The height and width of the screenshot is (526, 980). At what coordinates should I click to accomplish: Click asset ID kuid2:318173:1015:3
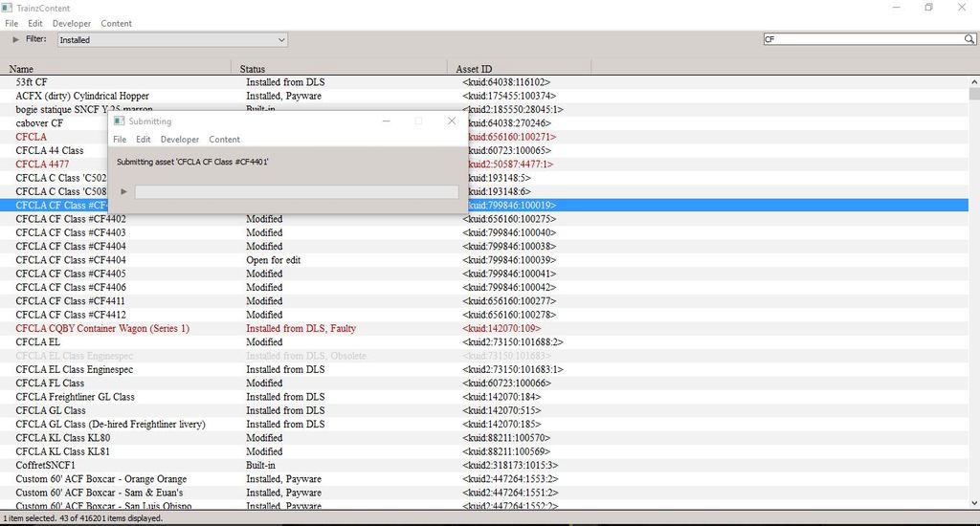510,466
